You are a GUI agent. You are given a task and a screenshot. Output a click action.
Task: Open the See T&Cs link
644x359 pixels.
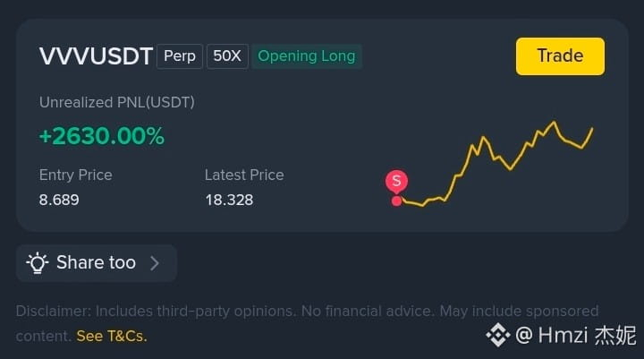[112, 336]
